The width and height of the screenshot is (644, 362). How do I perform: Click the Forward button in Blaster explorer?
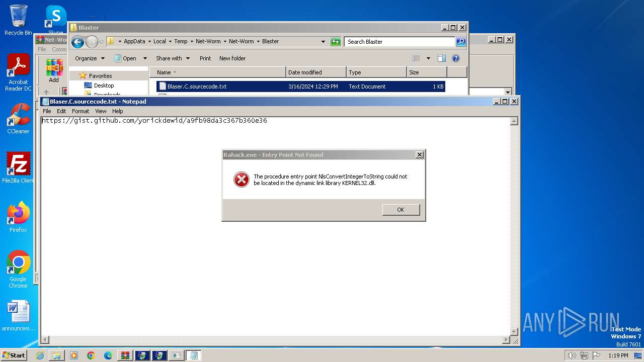[92, 42]
